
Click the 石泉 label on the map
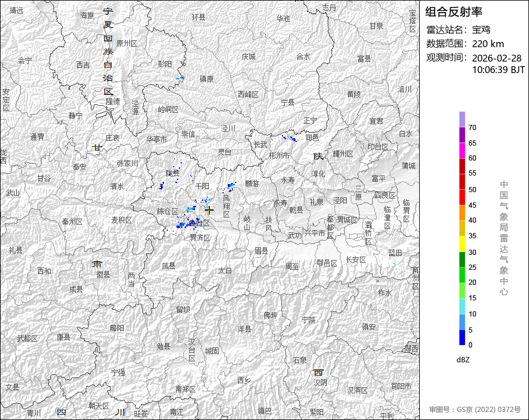pyautogui.click(x=300, y=360)
